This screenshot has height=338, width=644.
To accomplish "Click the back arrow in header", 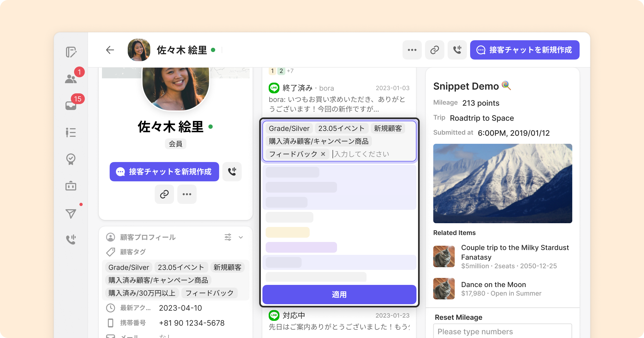I will [x=110, y=50].
